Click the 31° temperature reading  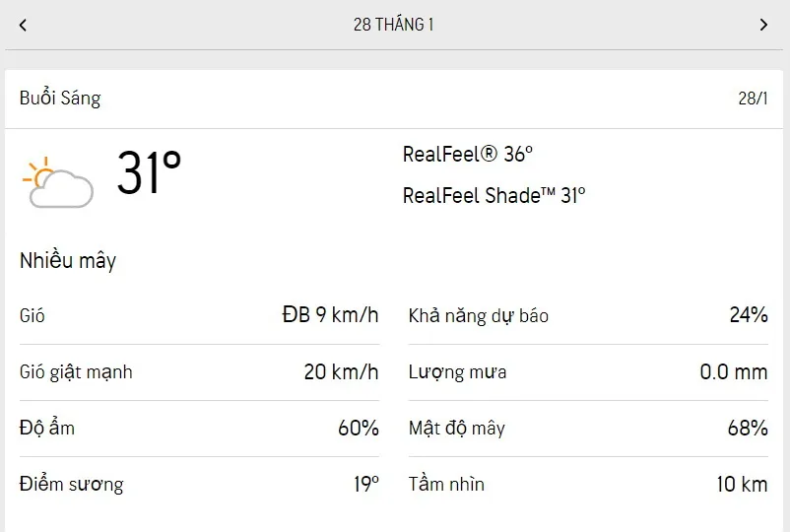pyautogui.click(x=149, y=174)
